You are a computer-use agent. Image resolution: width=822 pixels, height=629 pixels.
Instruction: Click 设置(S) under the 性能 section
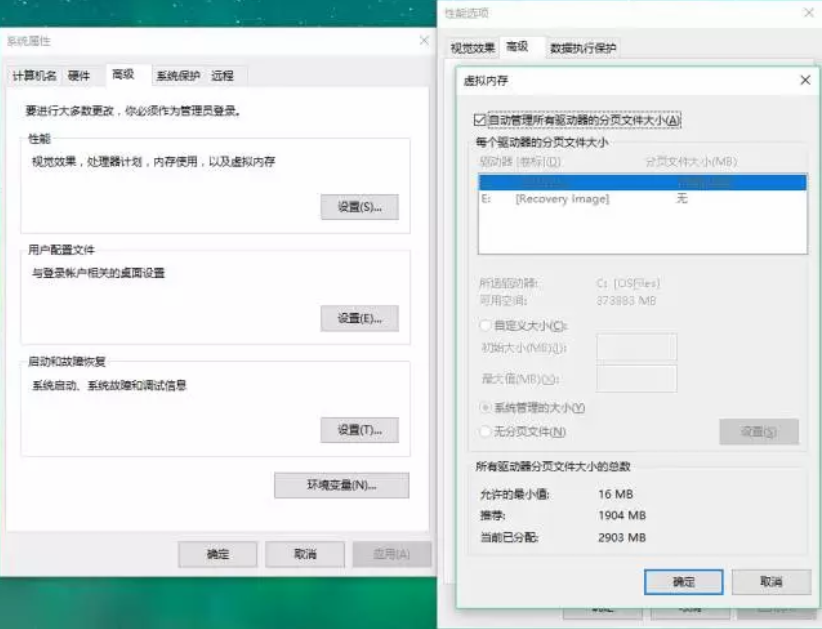pos(359,207)
